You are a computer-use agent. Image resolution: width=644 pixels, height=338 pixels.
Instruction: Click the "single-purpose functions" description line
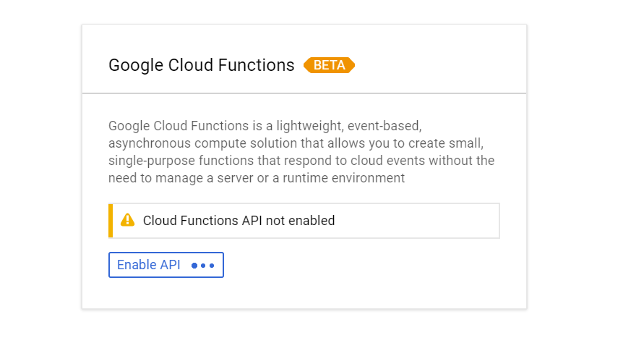click(x=301, y=160)
